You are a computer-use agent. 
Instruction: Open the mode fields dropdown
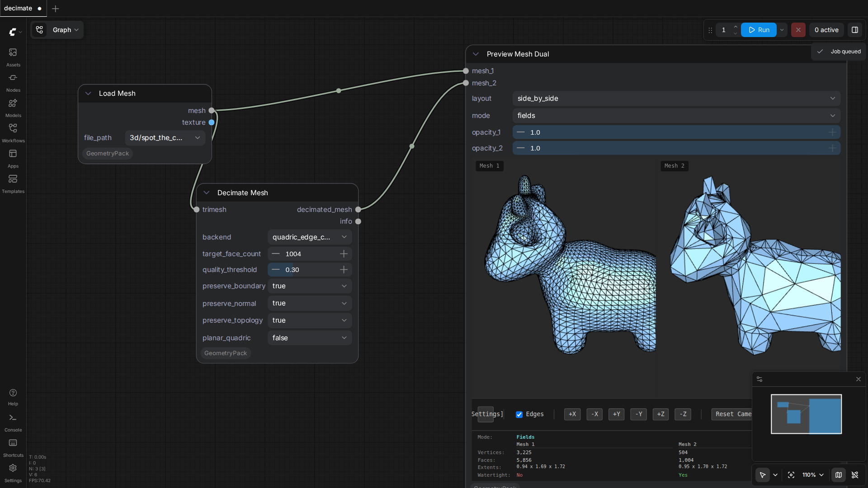(x=676, y=116)
